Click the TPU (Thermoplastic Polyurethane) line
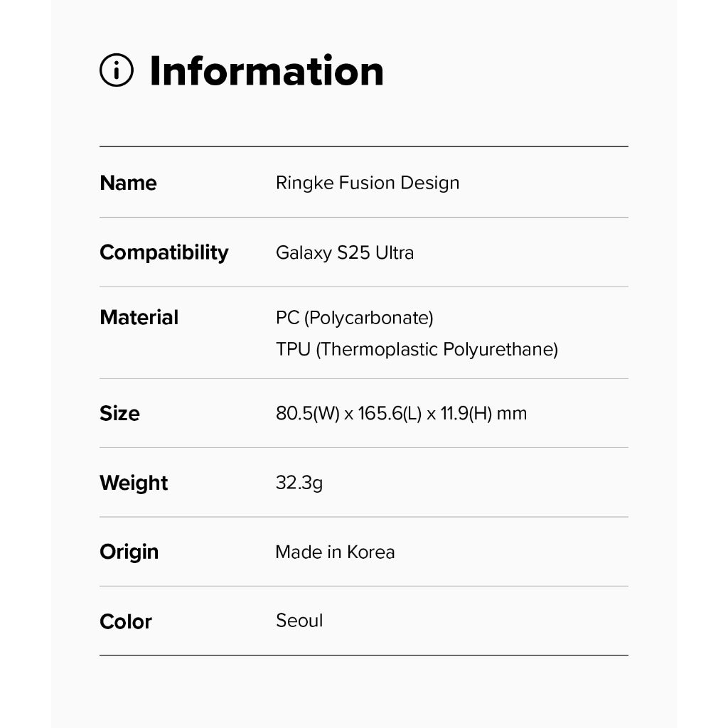728x728 pixels. pyautogui.click(x=417, y=350)
